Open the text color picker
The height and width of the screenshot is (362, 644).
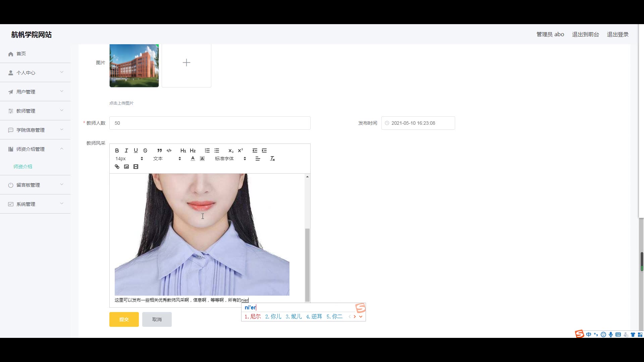tap(193, 159)
